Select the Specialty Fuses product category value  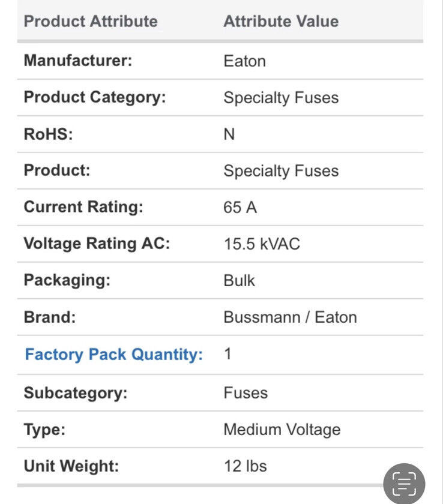point(281,98)
